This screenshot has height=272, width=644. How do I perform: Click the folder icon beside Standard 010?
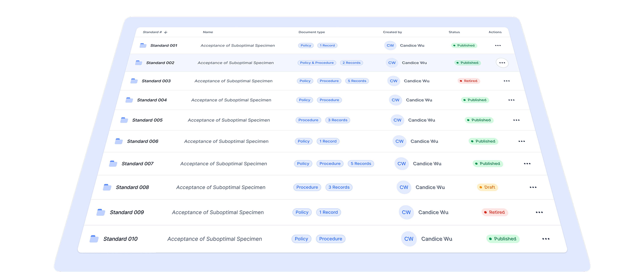[x=94, y=239]
